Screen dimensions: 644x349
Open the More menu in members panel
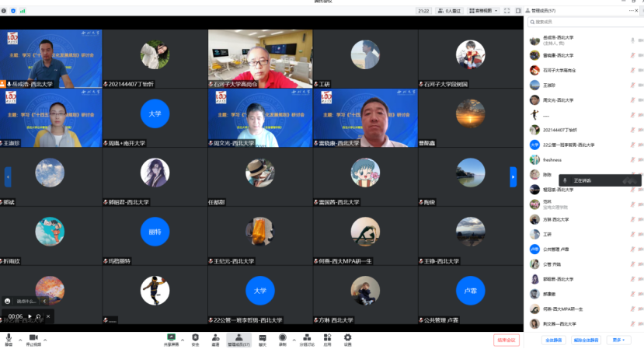pos(618,340)
